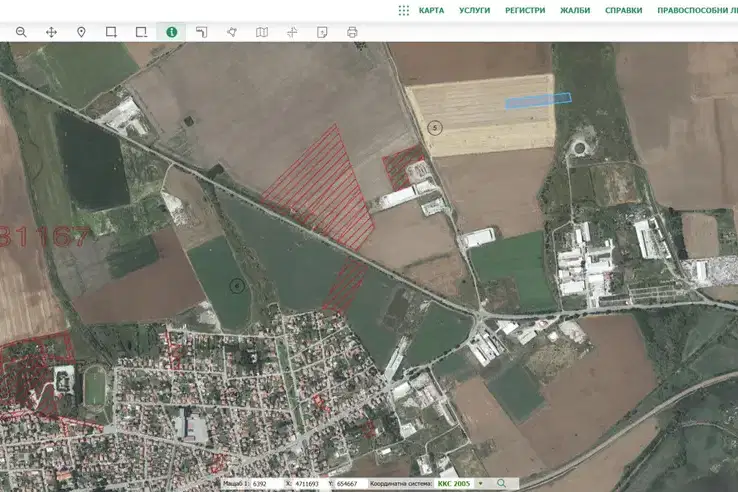Image resolution: width=738 pixels, height=492 pixels.
Task: Open the ПРАВОСПОСОБНИ ЛИЦА menu
Action: pos(698,10)
